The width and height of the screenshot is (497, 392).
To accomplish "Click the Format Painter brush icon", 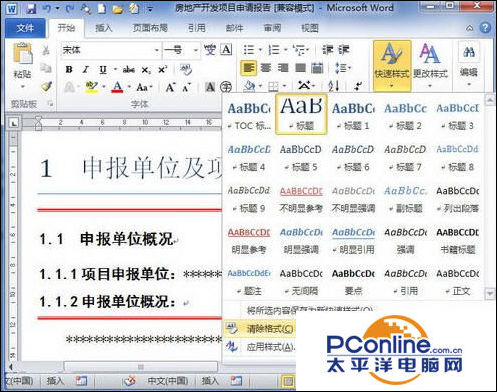I will [47, 87].
